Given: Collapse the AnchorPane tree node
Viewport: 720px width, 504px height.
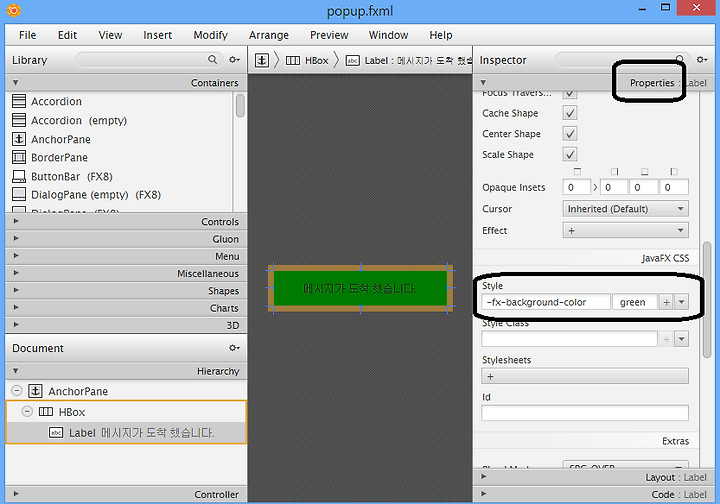Looking at the screenshot, I should pyautogui.click(x=17, y=391).
